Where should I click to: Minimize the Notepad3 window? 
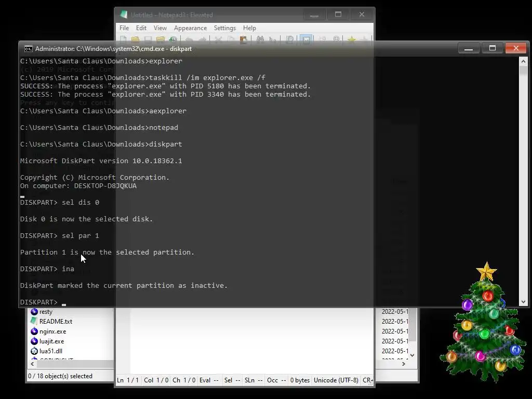(314, 15)
